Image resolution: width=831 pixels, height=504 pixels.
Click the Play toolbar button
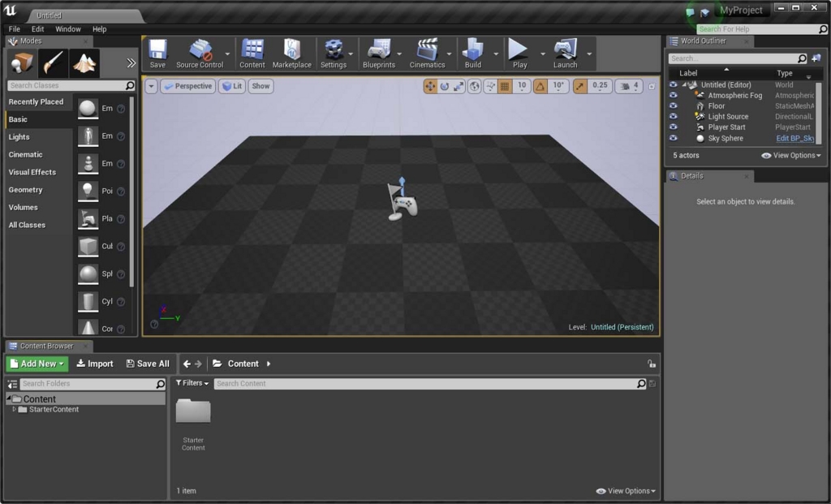[x=519, y=54]
